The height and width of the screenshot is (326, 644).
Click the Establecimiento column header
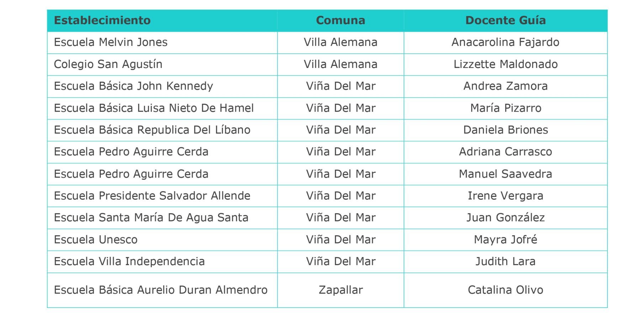click(102, 20)
